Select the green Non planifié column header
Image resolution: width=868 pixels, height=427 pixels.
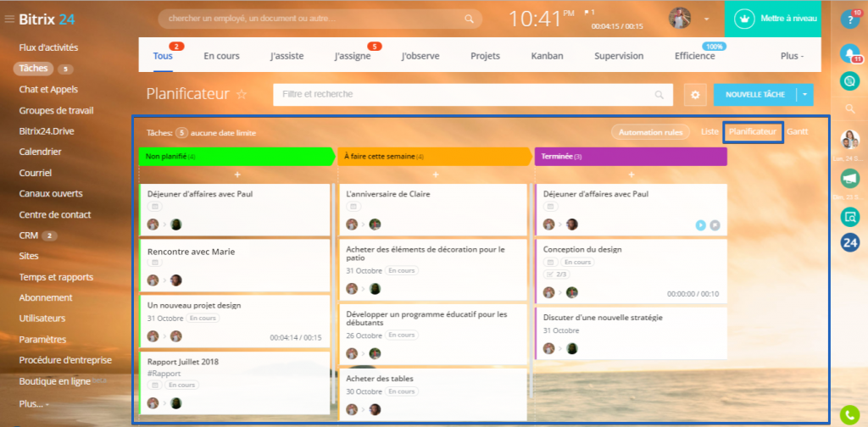coord(237,157)
